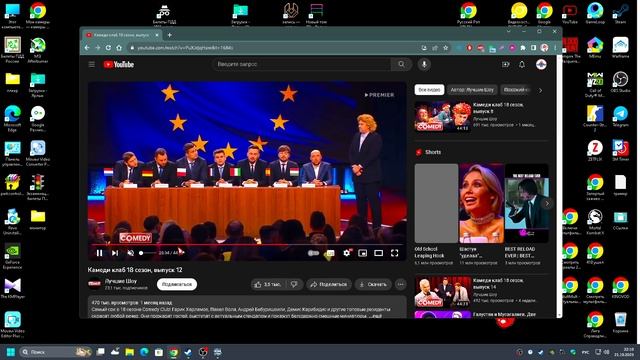Open the OBS Studio desktop shortcut
The height and width of the screenshot is (360, 640).
click(620, 82)
